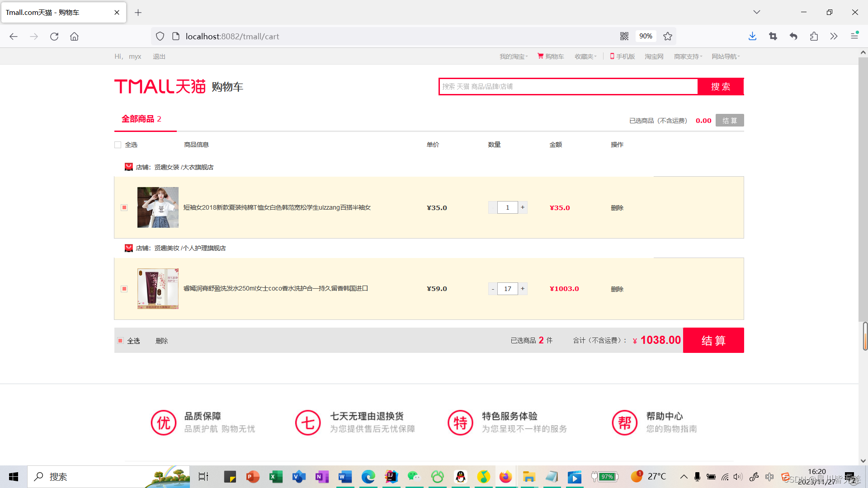Open the Windows Start menu
Image resolution: width=868 pixels, height=488 pixels.
[x=14, y=477]
